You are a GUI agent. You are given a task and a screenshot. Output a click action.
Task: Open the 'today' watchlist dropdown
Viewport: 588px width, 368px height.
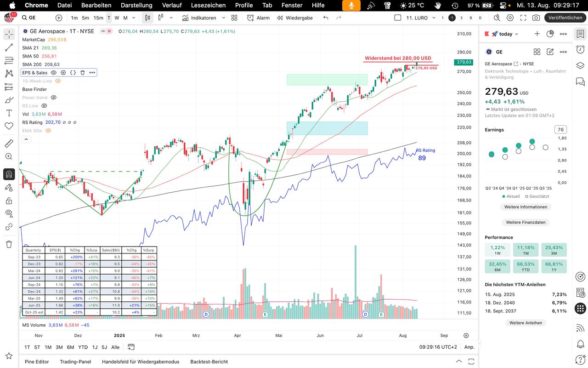coord(505,34)
